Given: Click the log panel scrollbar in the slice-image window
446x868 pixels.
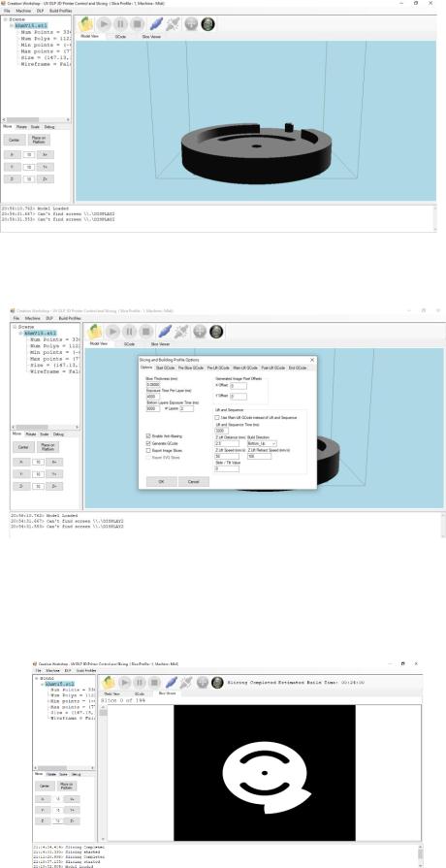Looking at the screenshot, I should click(x=420, y=855).
